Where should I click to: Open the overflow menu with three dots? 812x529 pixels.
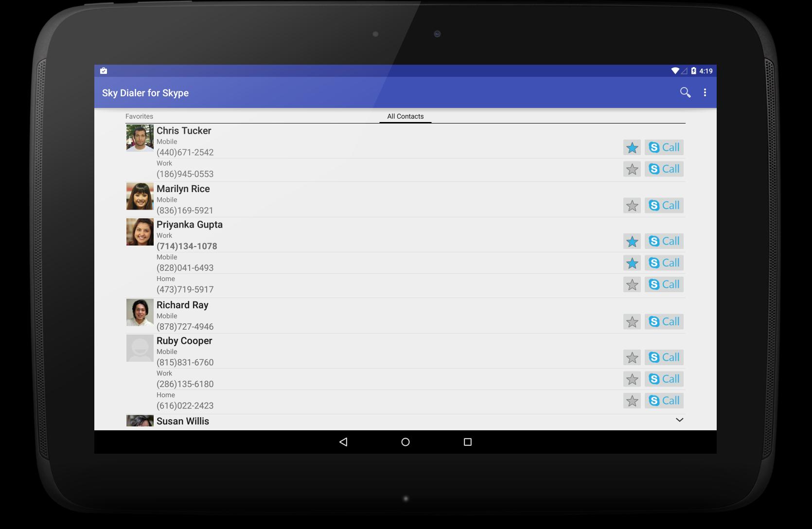coord(705,92)
